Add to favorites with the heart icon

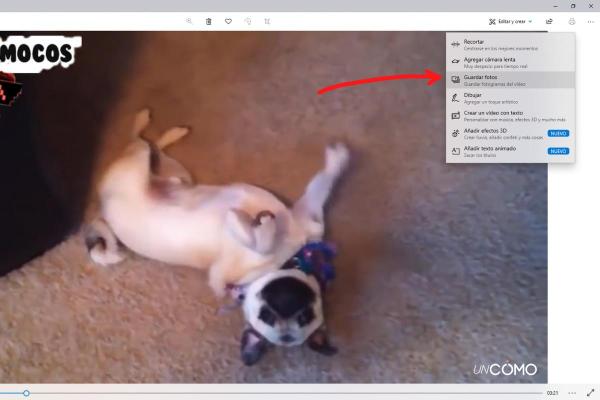point(228,21)
